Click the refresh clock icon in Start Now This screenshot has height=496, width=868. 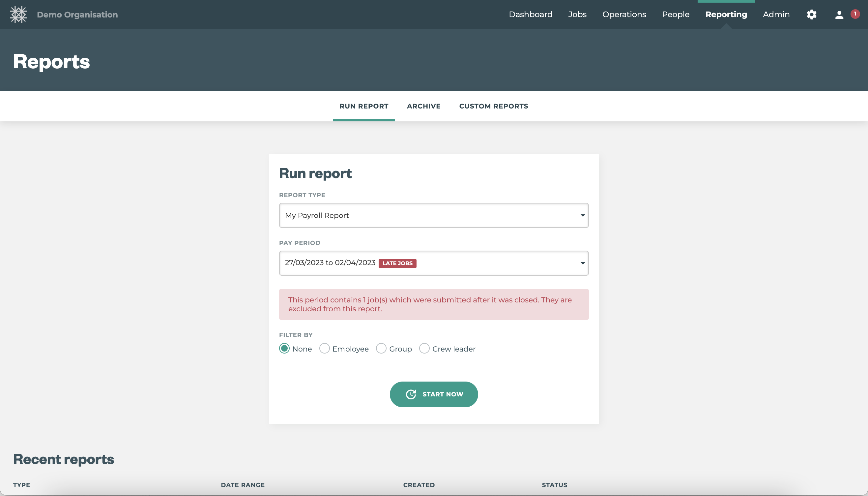pos(411,394)
